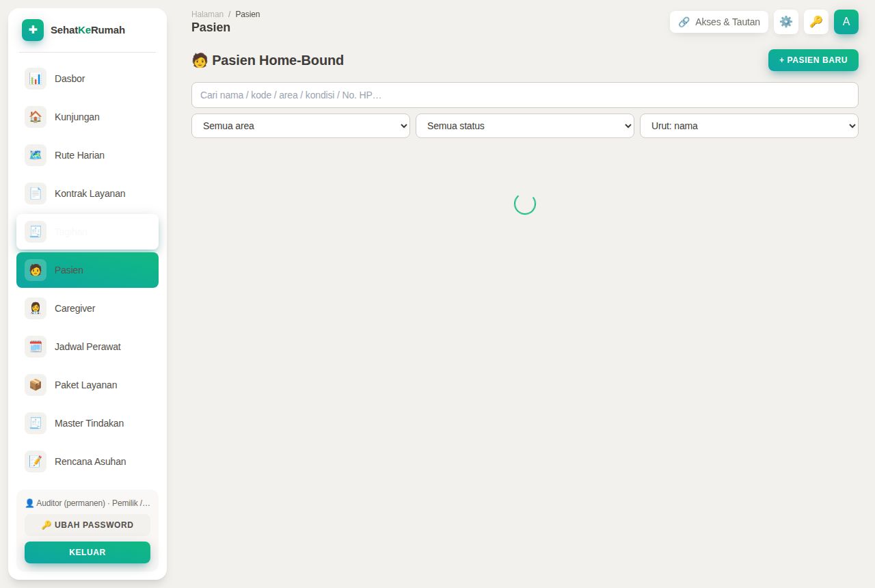Screen dimensions: 875x588
Task: Open Jadwal Perawat calendar icon
Action: pyautogui.click(x=36, y=347)
